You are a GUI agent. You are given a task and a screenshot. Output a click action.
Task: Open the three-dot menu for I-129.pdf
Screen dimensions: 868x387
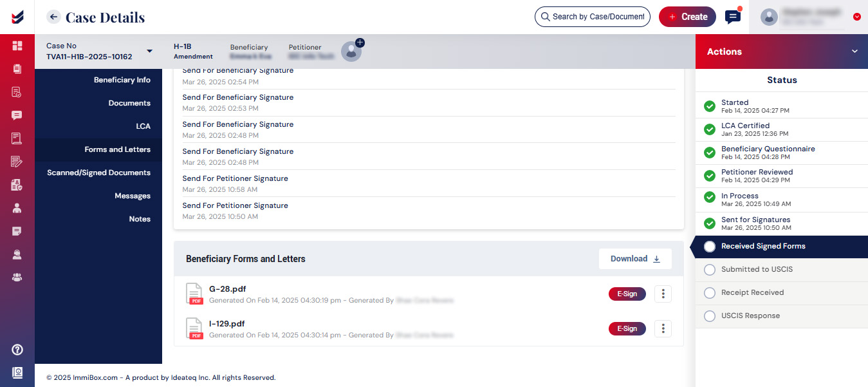pyautogui.click(x=663, y=328)
